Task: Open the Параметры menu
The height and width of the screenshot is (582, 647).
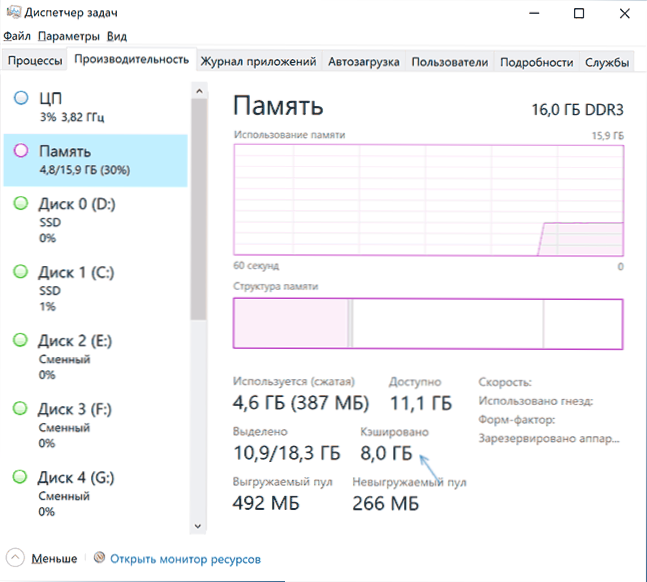Action: pos(69,36)
